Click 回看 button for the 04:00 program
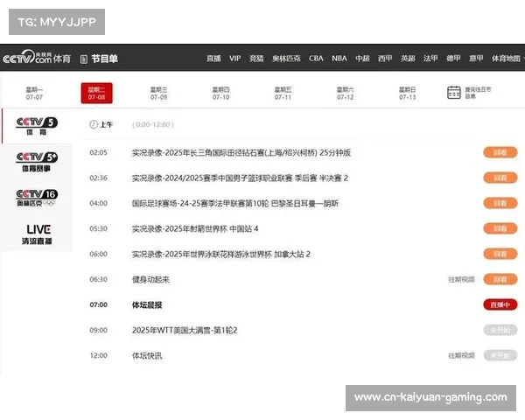525x420 pixels. (500, 203)
